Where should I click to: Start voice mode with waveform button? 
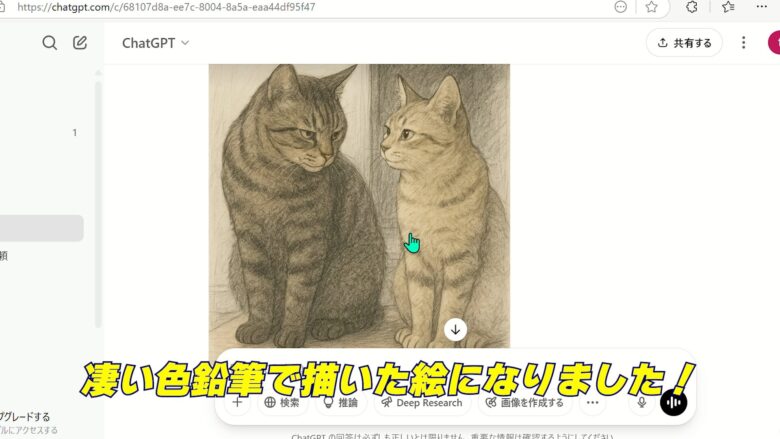(674, 402)
